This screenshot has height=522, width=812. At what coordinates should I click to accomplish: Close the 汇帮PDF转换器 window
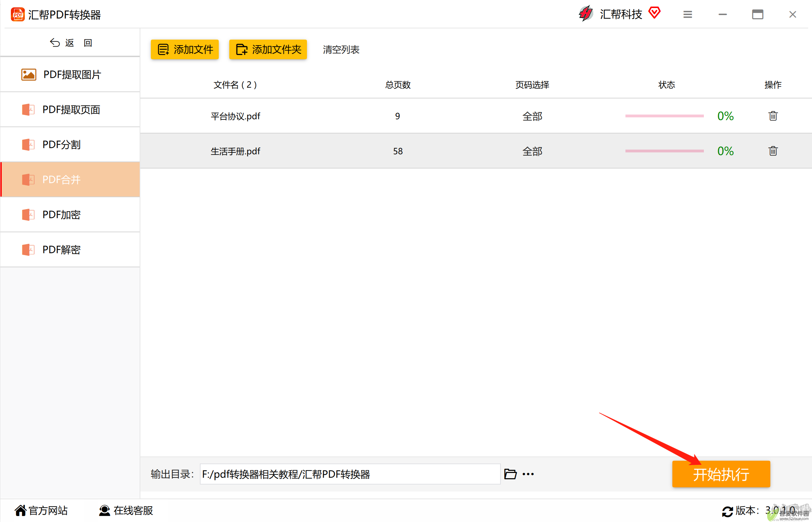(793, 14)
